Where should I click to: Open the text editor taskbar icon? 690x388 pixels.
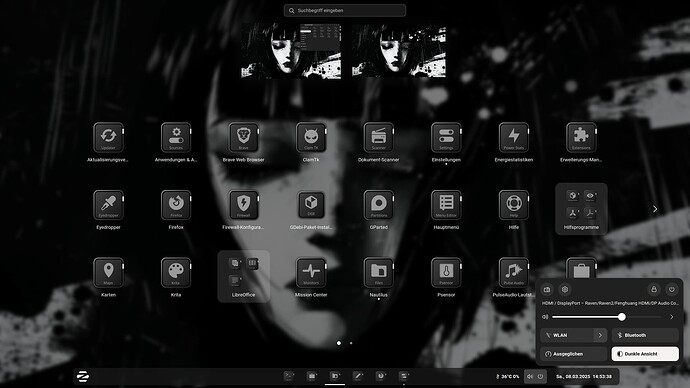click(358, 376)
